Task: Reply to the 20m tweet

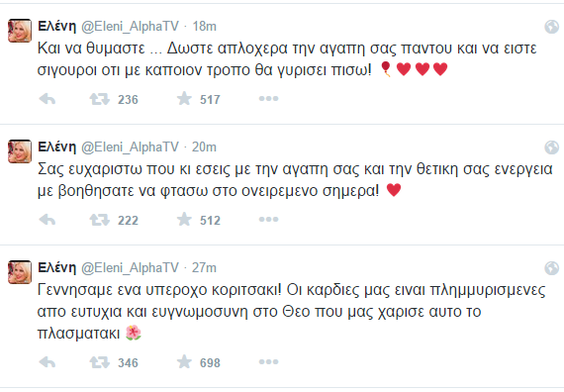Action: 47,220
